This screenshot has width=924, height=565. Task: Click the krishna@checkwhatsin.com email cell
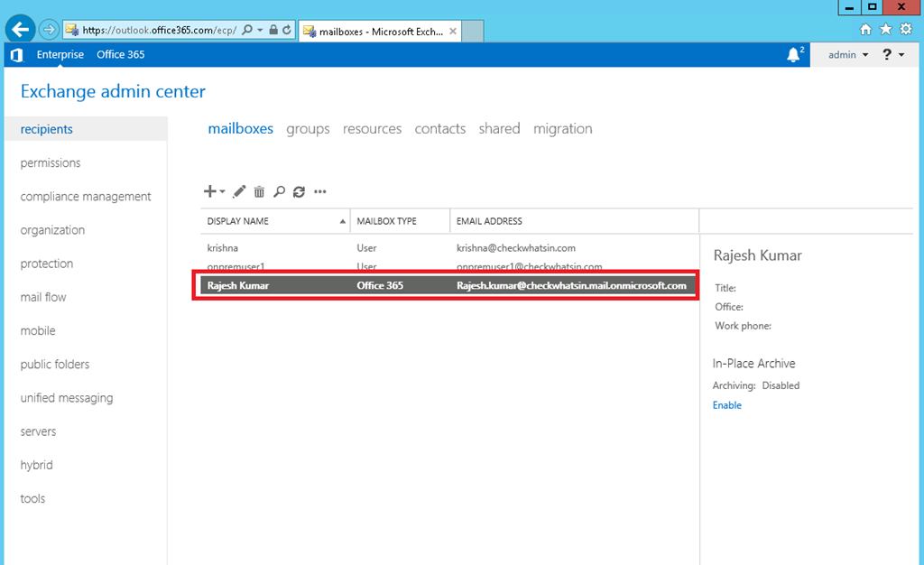coord(515,248)
